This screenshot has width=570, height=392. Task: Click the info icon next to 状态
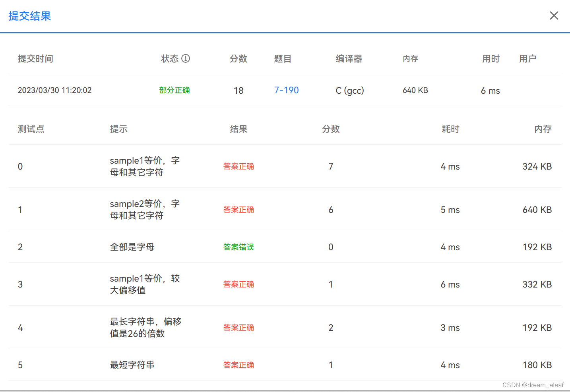tap(186, 58)
